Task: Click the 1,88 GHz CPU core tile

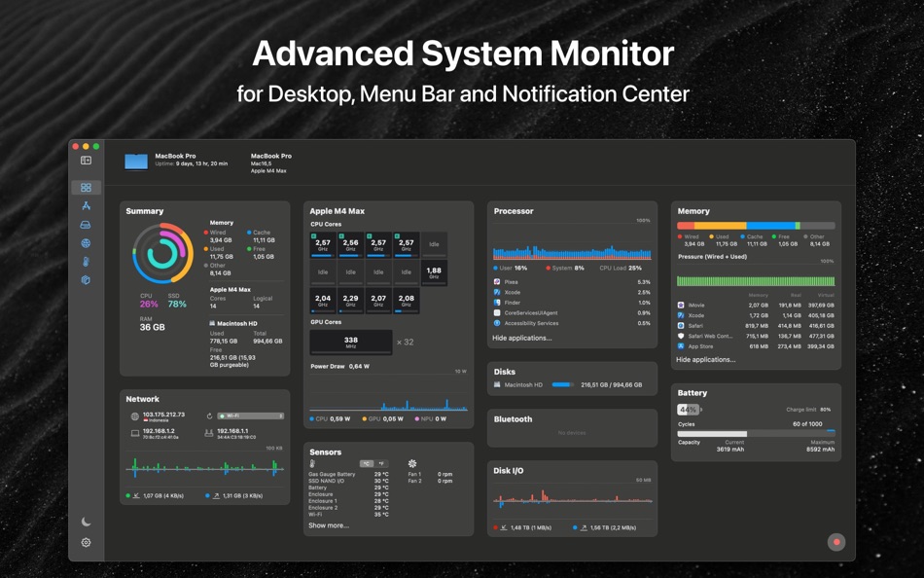Action: [434, 273]
